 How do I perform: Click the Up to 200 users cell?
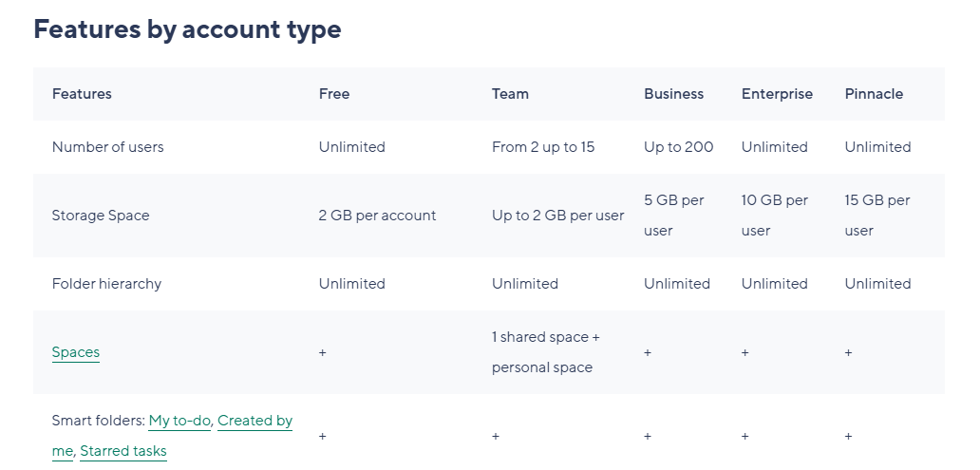click(x=678, y=147)
